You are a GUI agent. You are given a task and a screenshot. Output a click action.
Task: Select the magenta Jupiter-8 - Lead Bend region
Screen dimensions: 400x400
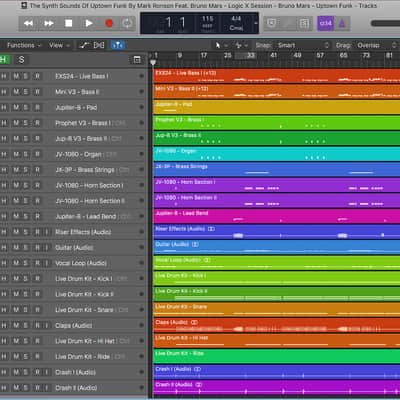(x=277, y=216)
